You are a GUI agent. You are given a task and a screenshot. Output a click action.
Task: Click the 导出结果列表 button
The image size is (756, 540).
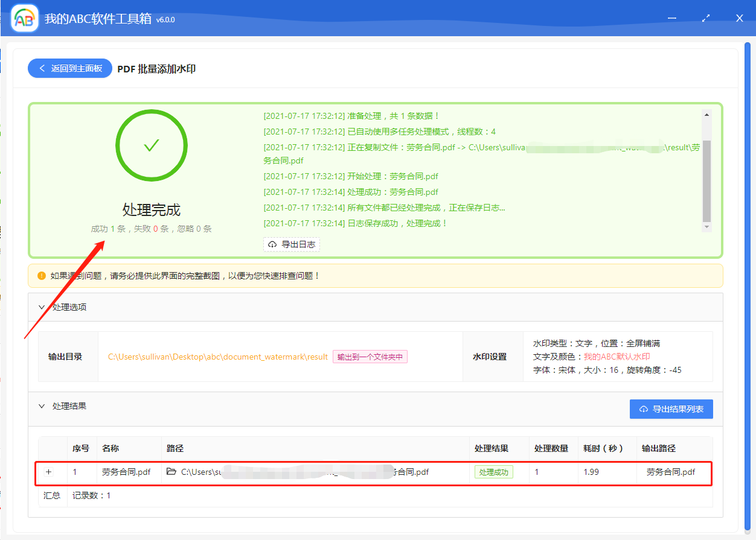click(671, 408)
